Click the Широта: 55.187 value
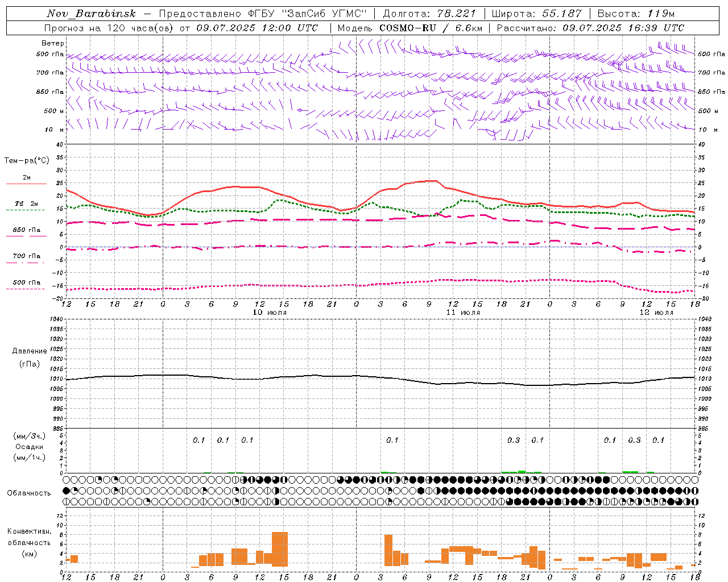The height and width of the screenshot is (582, 728). tap(536, 14)
